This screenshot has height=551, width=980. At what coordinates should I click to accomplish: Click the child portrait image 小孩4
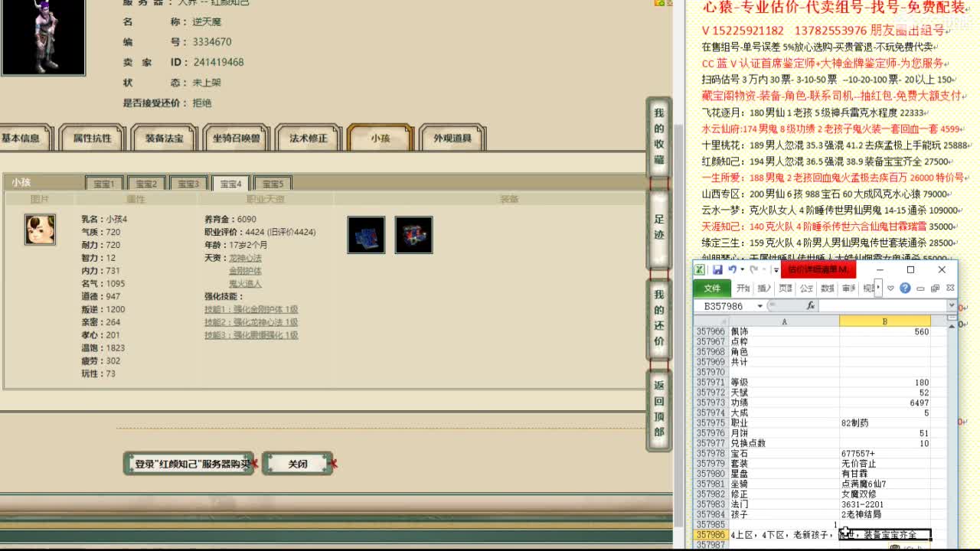tap(40, 230)
